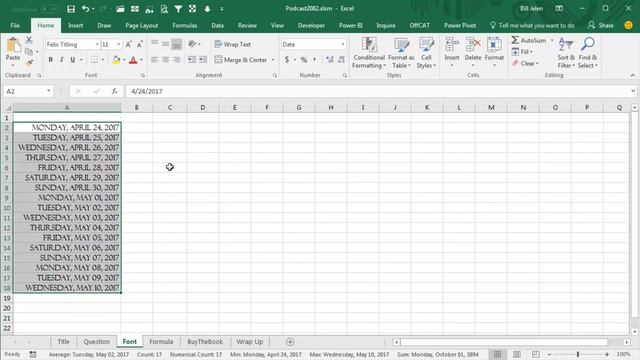Toggle Wrap Text
The image size is (640, 360).
[233, 44]
